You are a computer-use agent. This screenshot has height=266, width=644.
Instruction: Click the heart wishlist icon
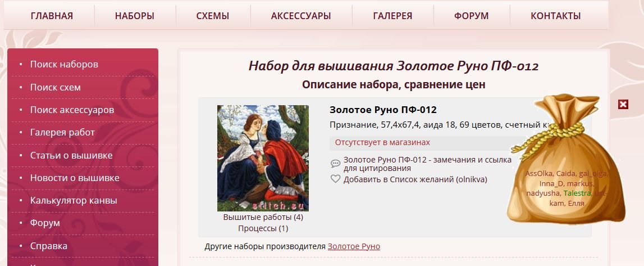tap(336, 179)
